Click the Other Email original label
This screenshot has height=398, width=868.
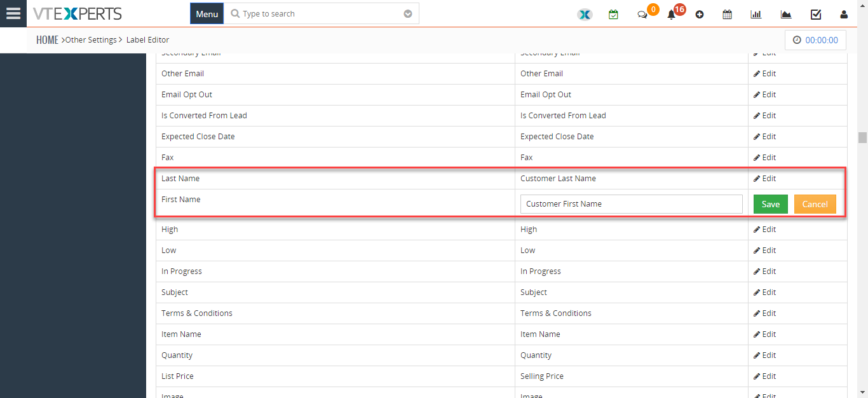[x=182, y=74]
